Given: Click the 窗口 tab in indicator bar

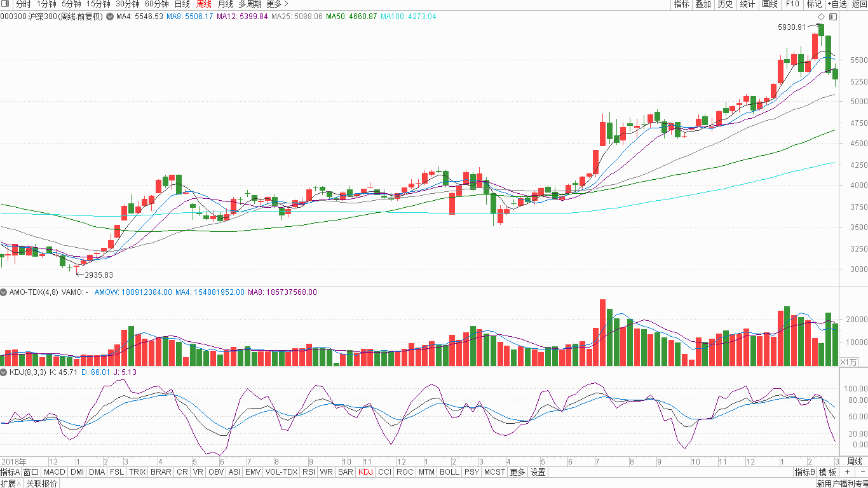Looking at the screenshot, I should [x=31, y=472].
